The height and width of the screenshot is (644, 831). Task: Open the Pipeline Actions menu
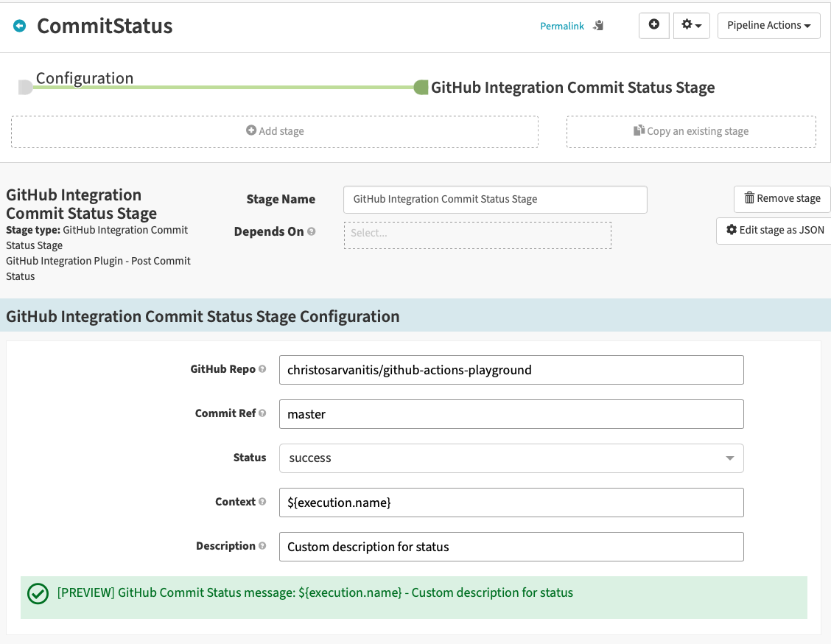[x=768, y=25]
